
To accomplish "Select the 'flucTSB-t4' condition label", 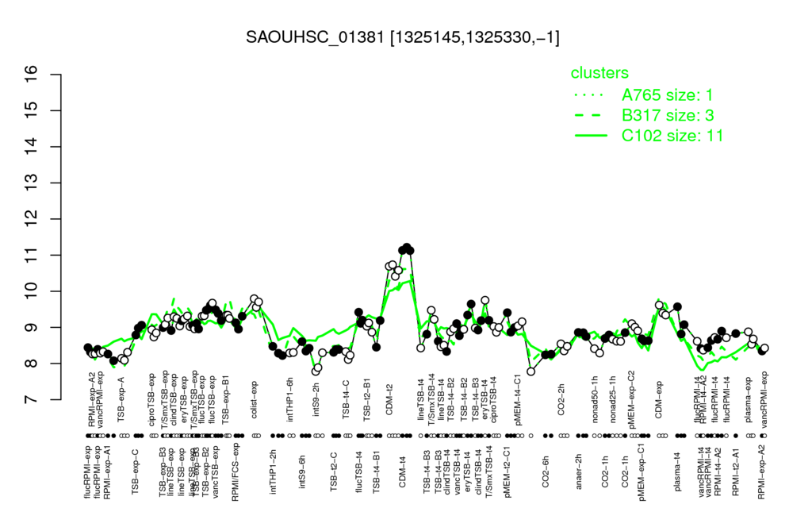I will (360, 471).
